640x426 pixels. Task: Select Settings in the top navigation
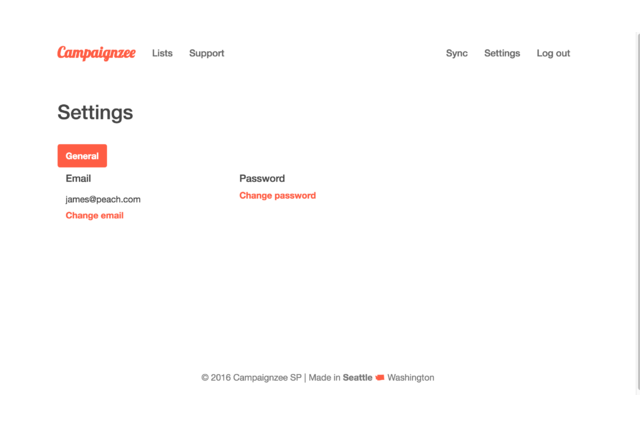click(502, 53)
